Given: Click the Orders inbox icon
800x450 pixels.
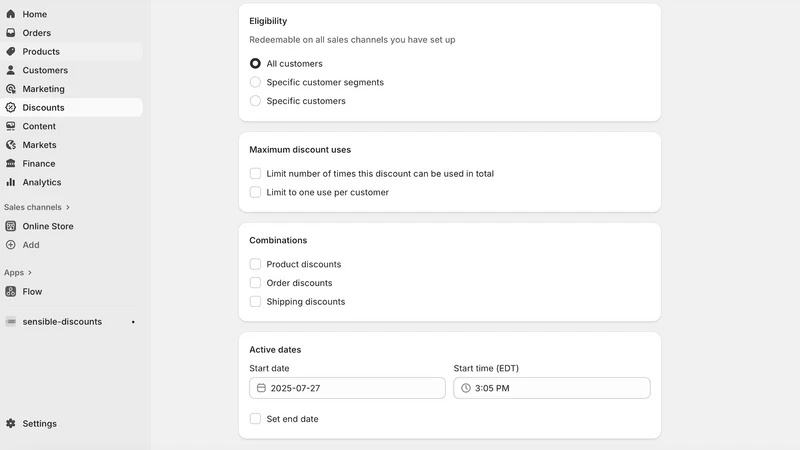Looking at the screenshot, I should [11, 33].
